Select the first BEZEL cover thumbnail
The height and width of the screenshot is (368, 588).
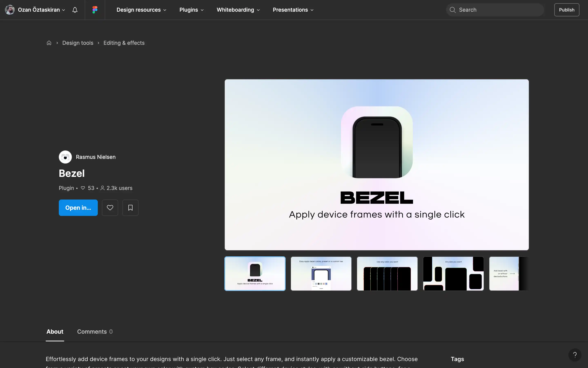point(255,274)
